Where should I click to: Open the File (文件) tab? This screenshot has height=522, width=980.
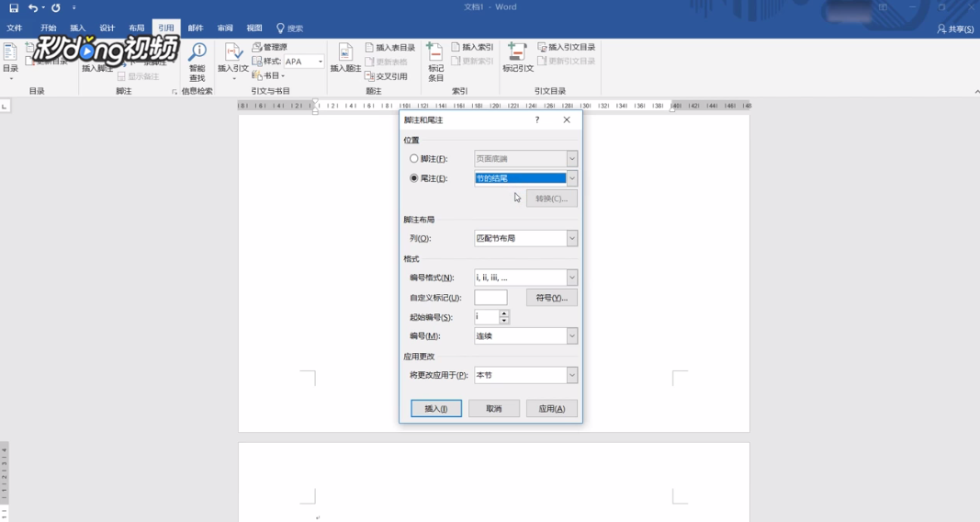[15, 28]
